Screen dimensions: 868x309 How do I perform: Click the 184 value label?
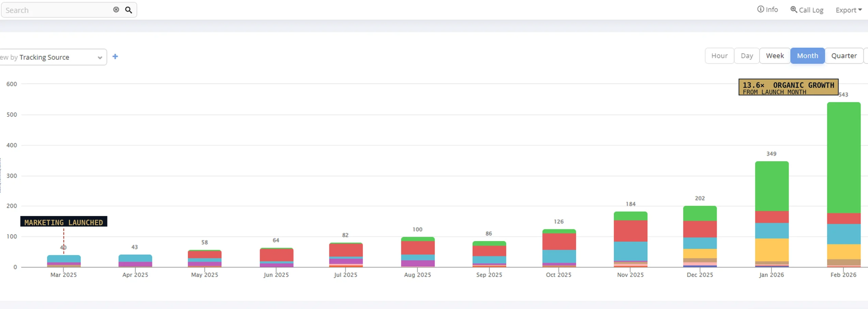631,204
